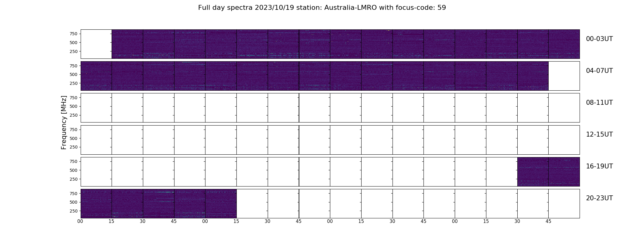Click the purple spectrogram segment in the 16-19UT row
This screenshot has height=245, width=644.
click(548, 171)
